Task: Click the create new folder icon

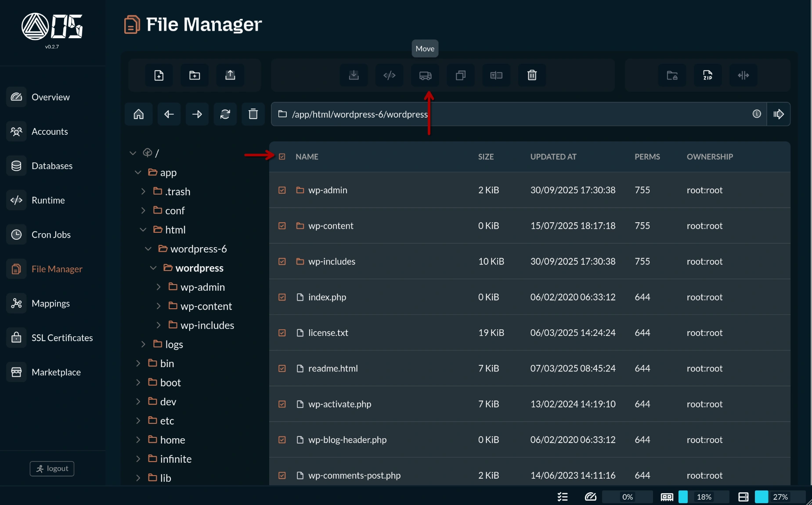Action: click(x=195, y=76)
